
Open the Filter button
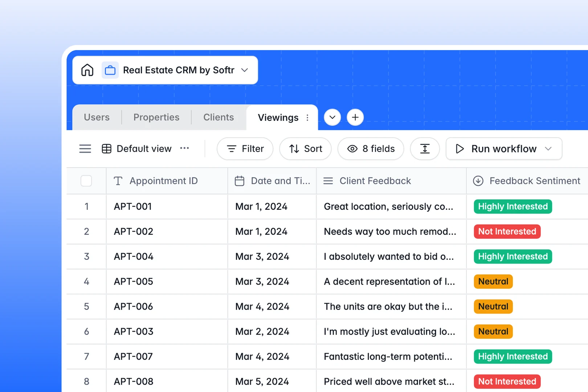245,149
